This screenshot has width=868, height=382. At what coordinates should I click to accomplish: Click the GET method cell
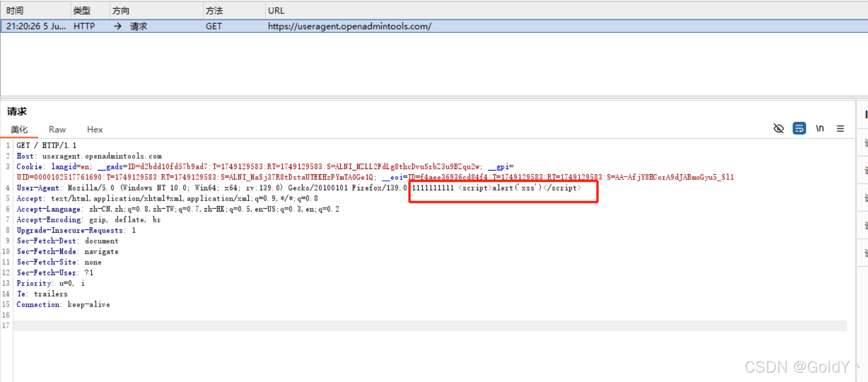[213, 26]
